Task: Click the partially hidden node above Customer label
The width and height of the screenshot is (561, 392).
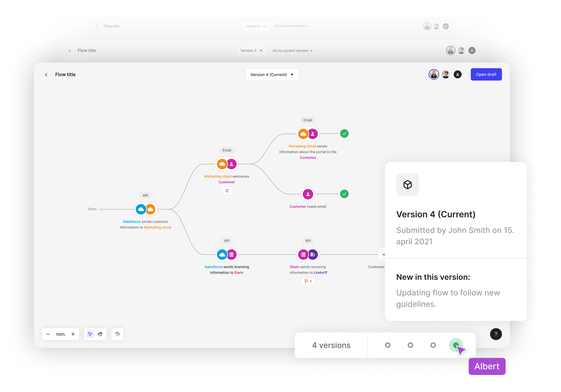Action: click(381, 254)
